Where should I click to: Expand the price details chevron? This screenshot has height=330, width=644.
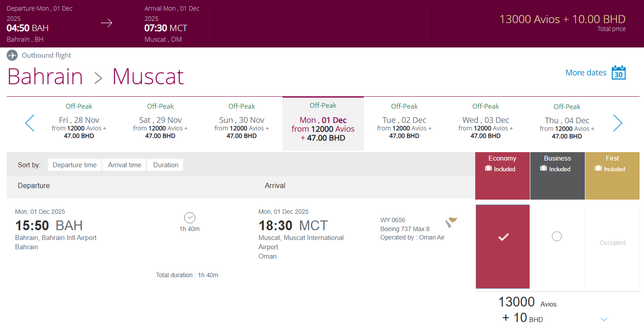[x=604, y=319]
